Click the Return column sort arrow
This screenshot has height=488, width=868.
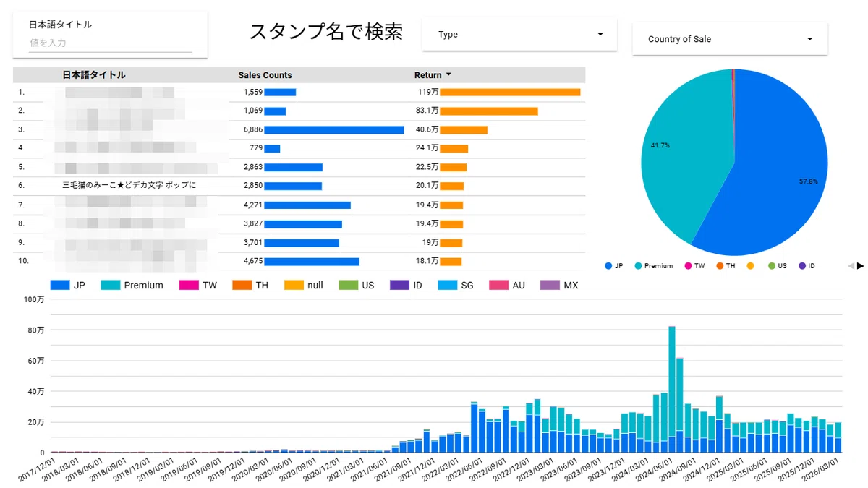[448, 74]
